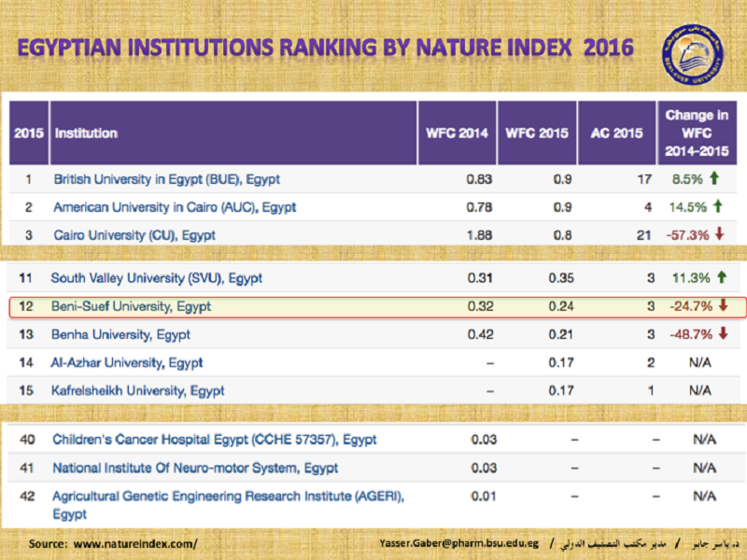Screen dimensions: 747x560
Task: Click the Arabic text in the footer
Action: point(649,544)
